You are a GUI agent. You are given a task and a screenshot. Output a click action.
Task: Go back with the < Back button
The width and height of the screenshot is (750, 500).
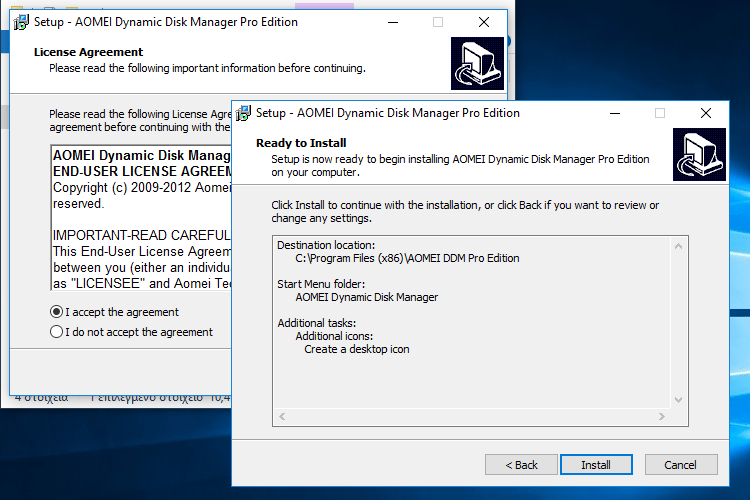[521, 465]
